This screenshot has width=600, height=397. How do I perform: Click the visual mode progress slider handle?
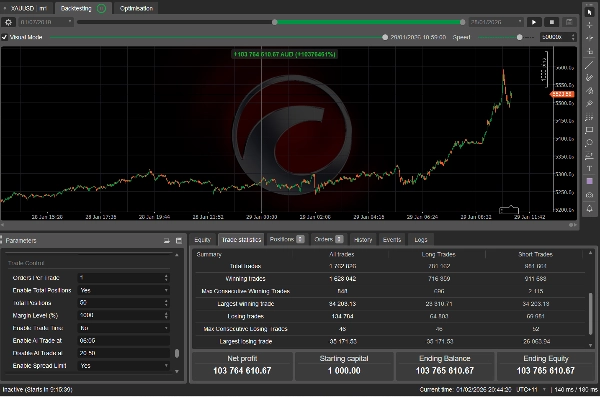pyautogui.click(x=385, y=37)
